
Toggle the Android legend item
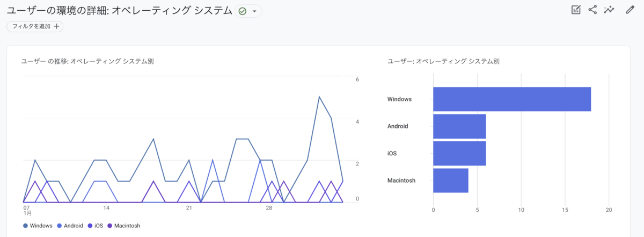[x=70, y=226]
